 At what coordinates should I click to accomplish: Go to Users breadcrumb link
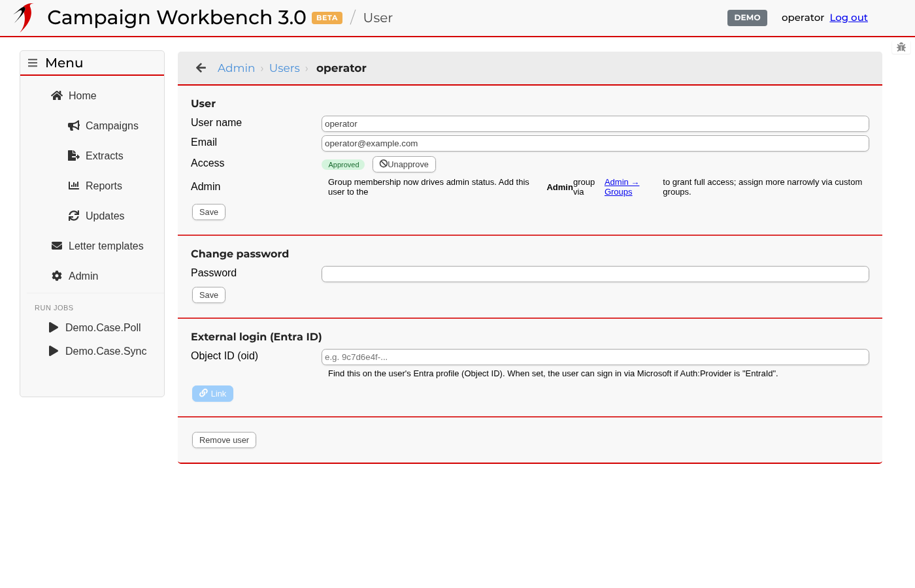(x=284, y=68)
